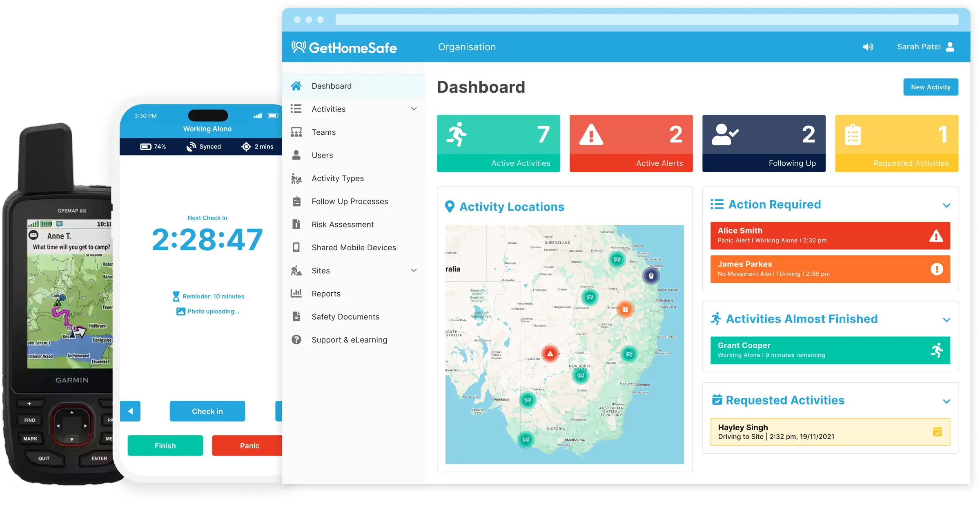Click the phone's back arrow button
980x505 pixels.
(130, 411)
